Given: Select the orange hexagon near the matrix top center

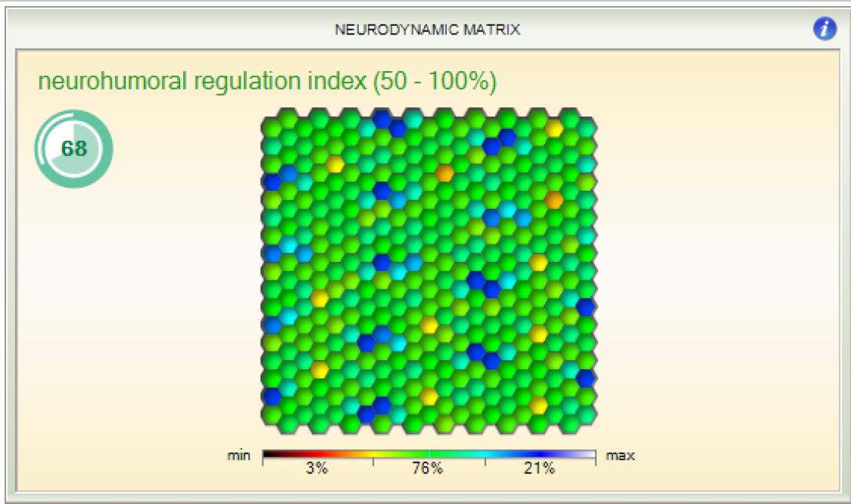Looking at the screenshot, I should point(445,174).
